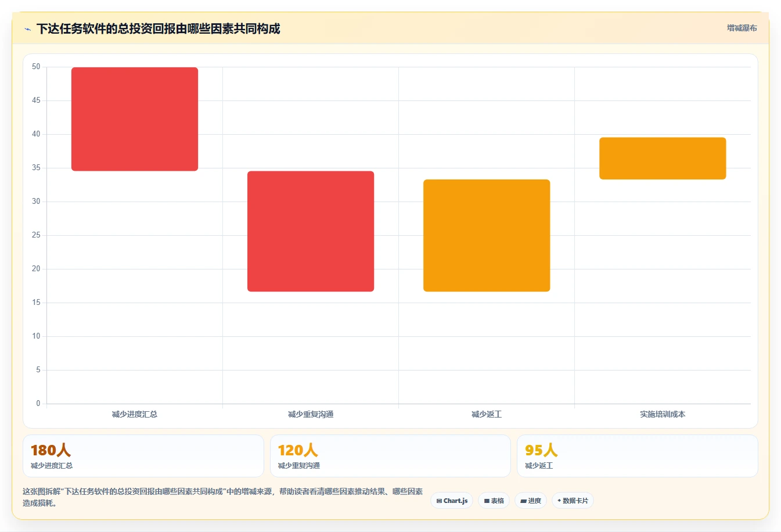The width and height of the screenshot is (781, 532).
Task: Open the 95人 减少返工 data card
Action: (x=638, y=456)
